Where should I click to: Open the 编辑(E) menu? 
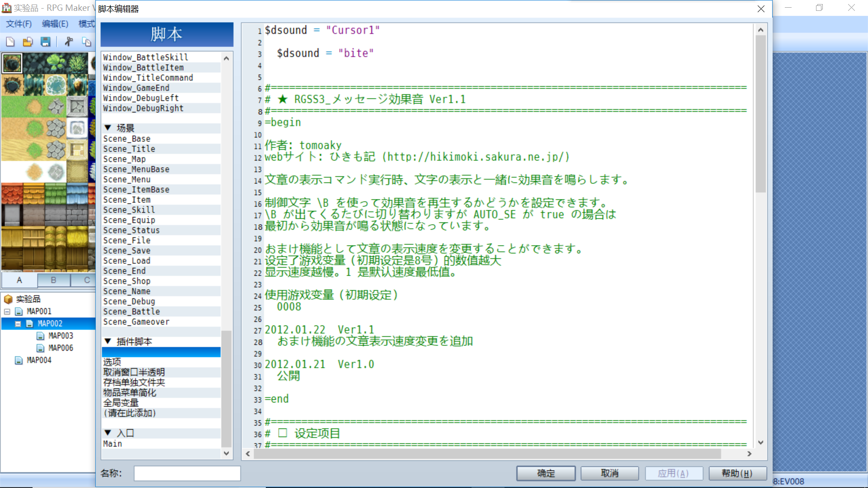(55, 24)
